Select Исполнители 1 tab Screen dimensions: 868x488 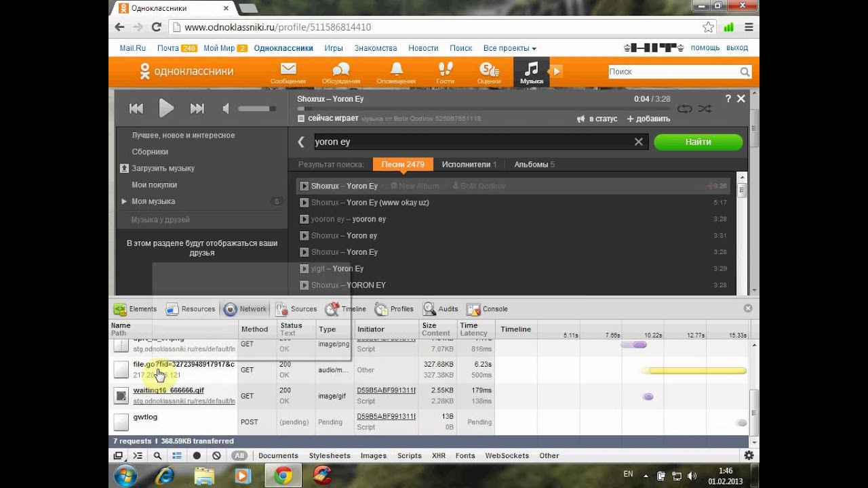(x=469, y=164)
